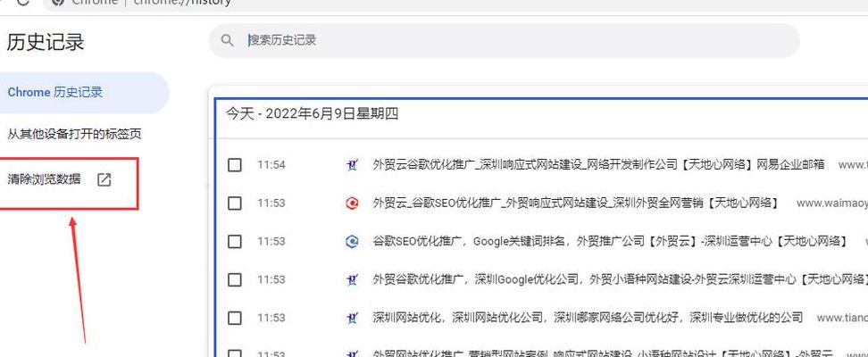
Task: Click the domain text www.waimaoy… in the second entry
Action: (832, 203)
